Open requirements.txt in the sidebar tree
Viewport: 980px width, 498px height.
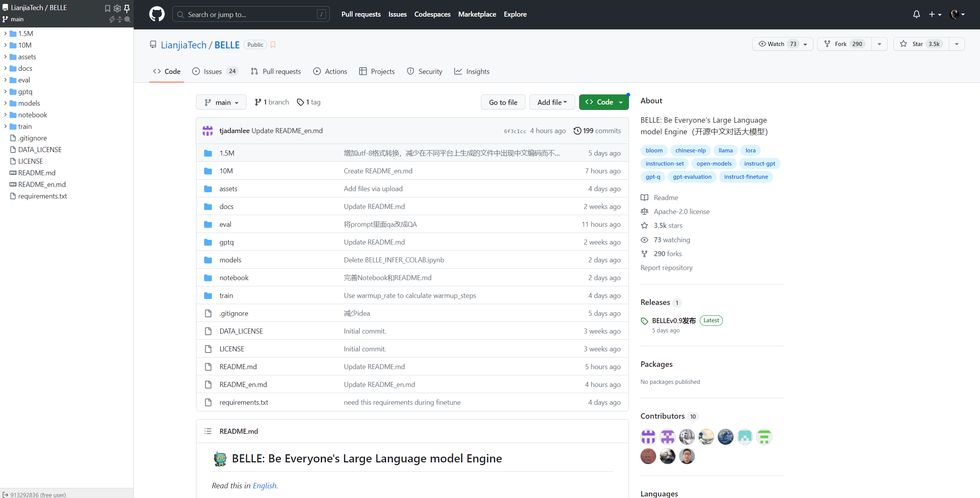click(x=43, y=196)
